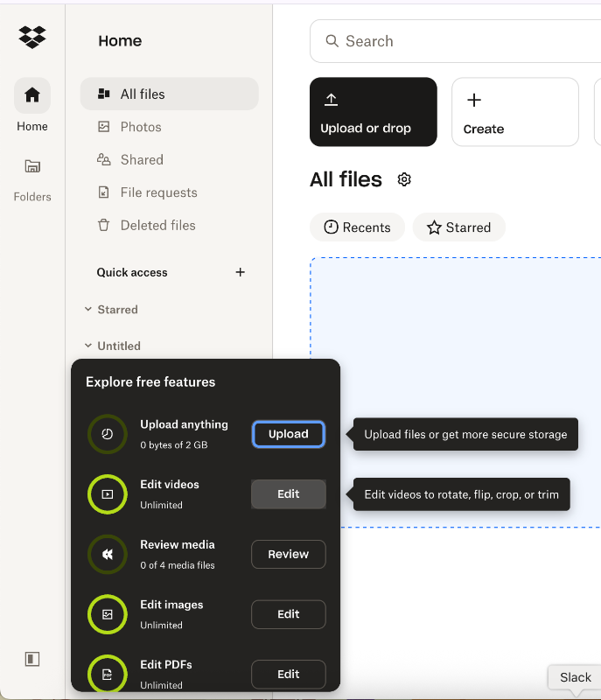Click the All files sidebar icon
The width and height of the screenshot is (601, 700).
pyautogui.click(x=103, y=94)
